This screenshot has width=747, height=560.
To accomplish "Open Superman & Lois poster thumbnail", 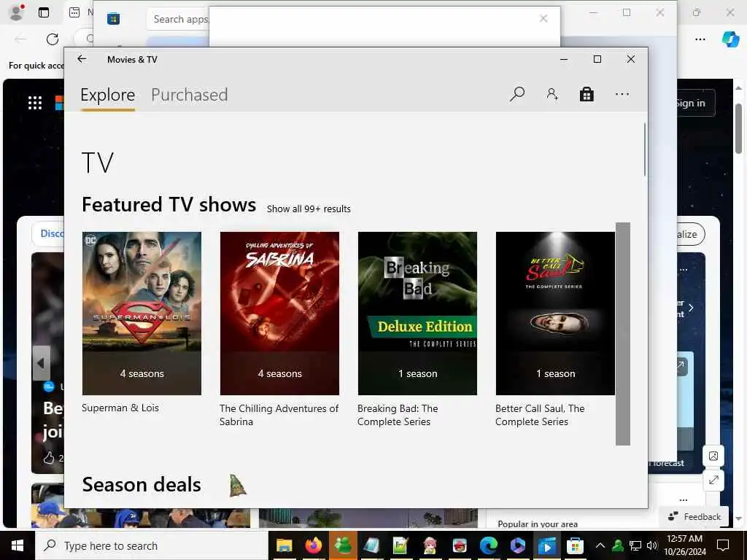I will point(142,314).
